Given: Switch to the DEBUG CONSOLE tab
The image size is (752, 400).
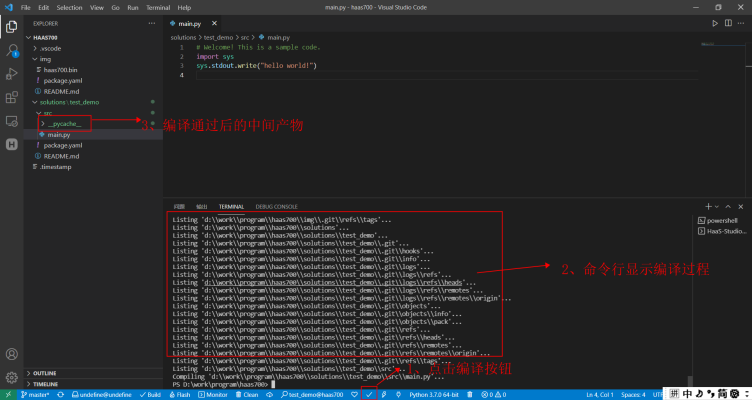Looking at the screenshot, I should coord(276,206).
